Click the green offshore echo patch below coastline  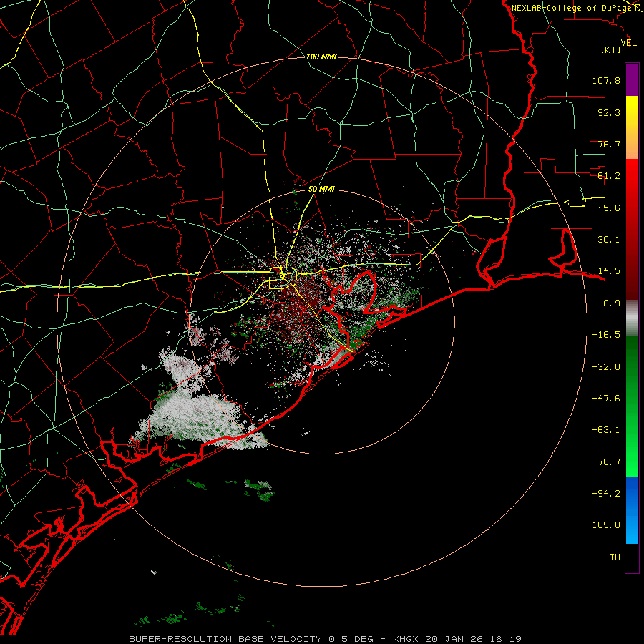[x=260, y=489]
